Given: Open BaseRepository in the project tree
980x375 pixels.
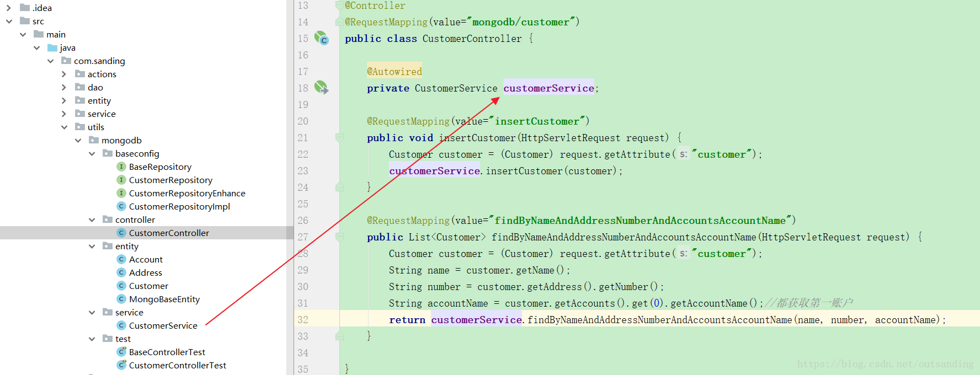Looking at the screenshot, I should tap(160, 167).
